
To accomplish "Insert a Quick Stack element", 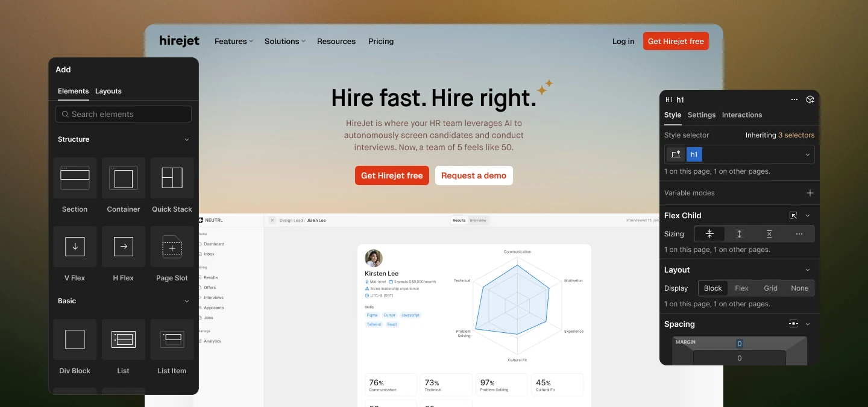I will (x=172, y=178).
